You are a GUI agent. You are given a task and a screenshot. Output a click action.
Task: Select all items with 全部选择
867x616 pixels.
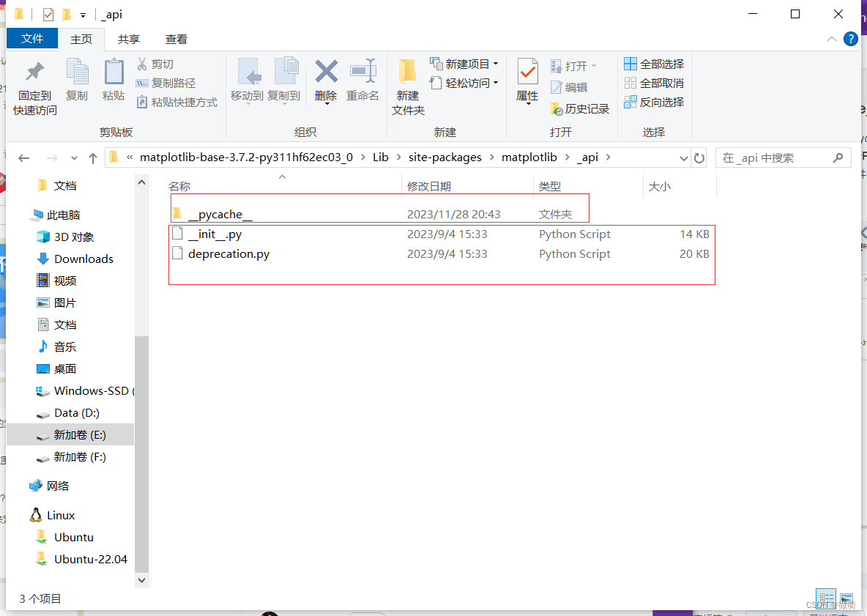654,64
